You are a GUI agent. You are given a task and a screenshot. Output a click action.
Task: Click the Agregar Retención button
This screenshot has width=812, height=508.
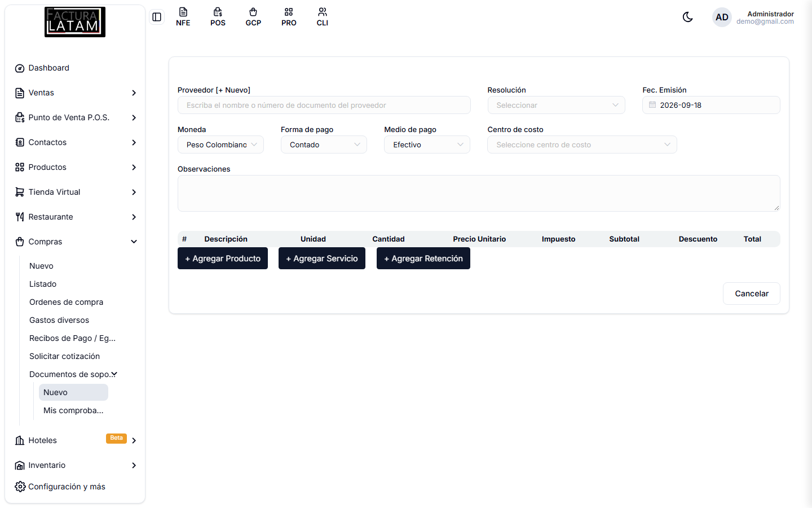(423, 259)
